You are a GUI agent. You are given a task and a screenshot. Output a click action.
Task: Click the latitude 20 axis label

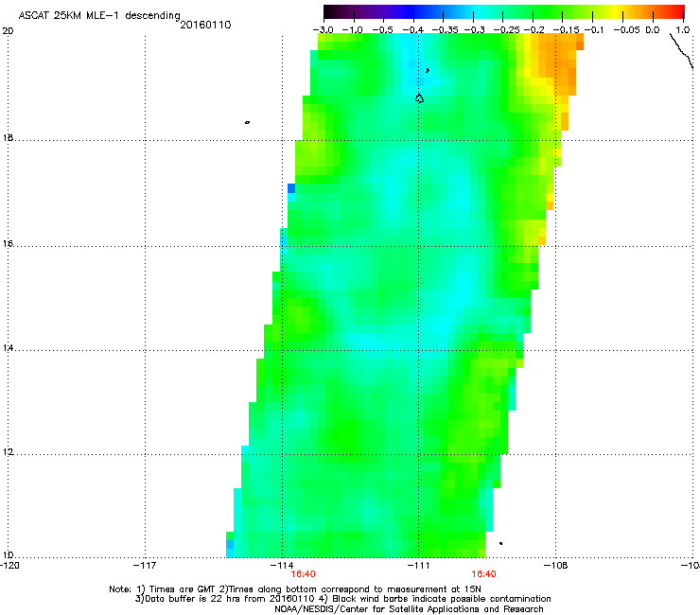(8, 31)
